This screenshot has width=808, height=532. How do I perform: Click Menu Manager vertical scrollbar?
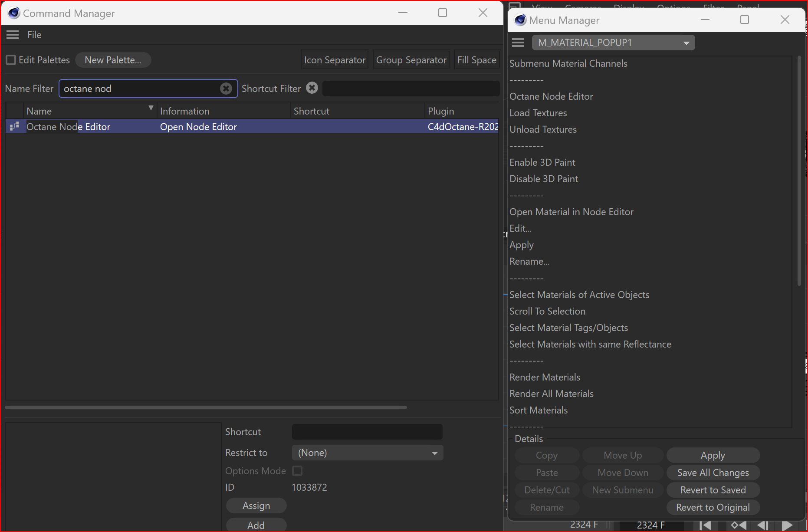coord(799,171)
